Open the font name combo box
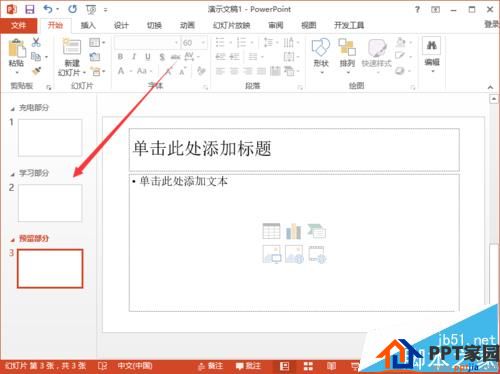The width and height of the screenshot is (500, 374). pos(147,43)
